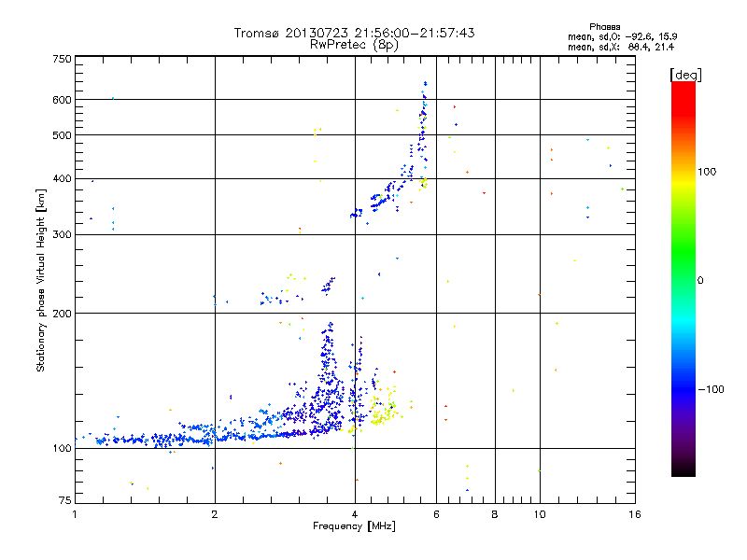747x560 pixels.
Task: Click the '600' y-axis tick label
Action: pyautogui.click(x=62, y=100)
